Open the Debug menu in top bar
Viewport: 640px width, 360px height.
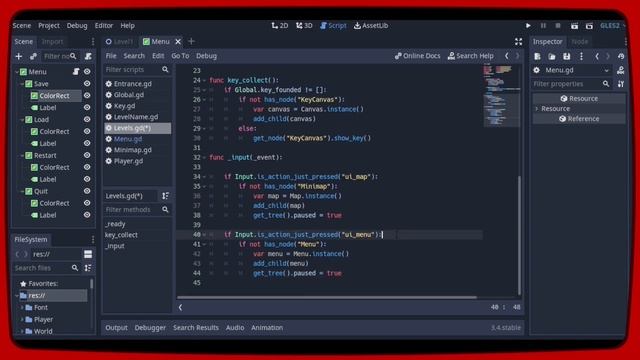tap(77, 25)
